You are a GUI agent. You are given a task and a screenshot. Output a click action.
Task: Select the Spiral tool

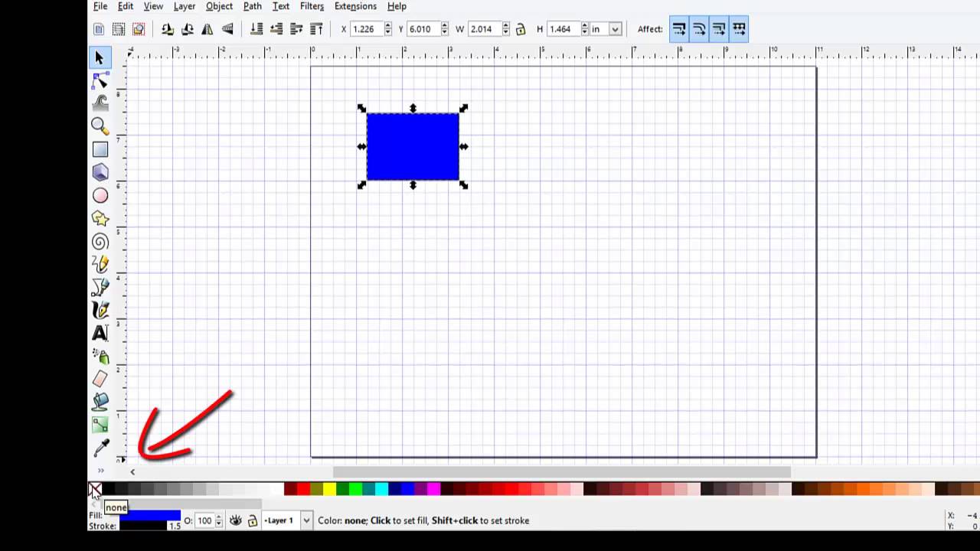100,242
